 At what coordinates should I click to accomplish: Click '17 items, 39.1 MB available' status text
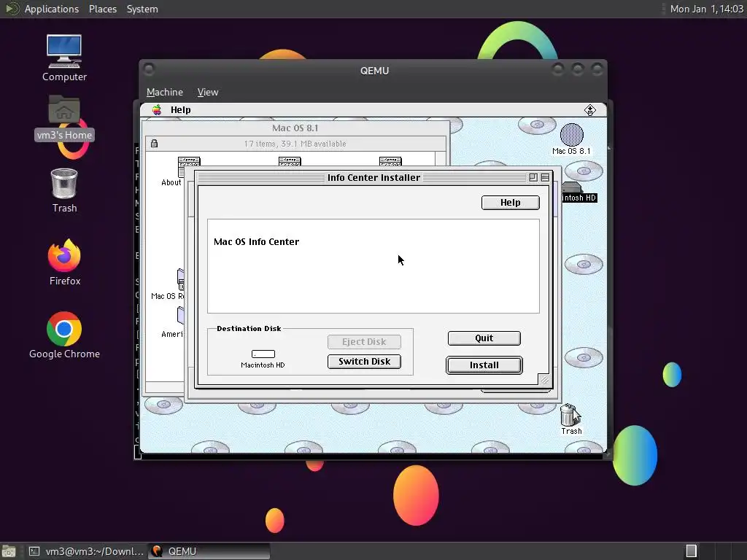[x=295, y=144]
